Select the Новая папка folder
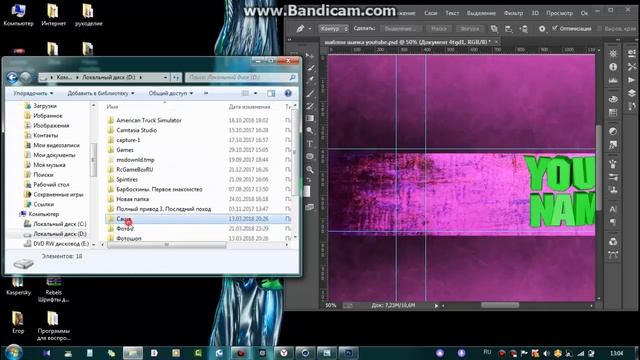Screen dimensions: 640x360 tap(133, 199)
